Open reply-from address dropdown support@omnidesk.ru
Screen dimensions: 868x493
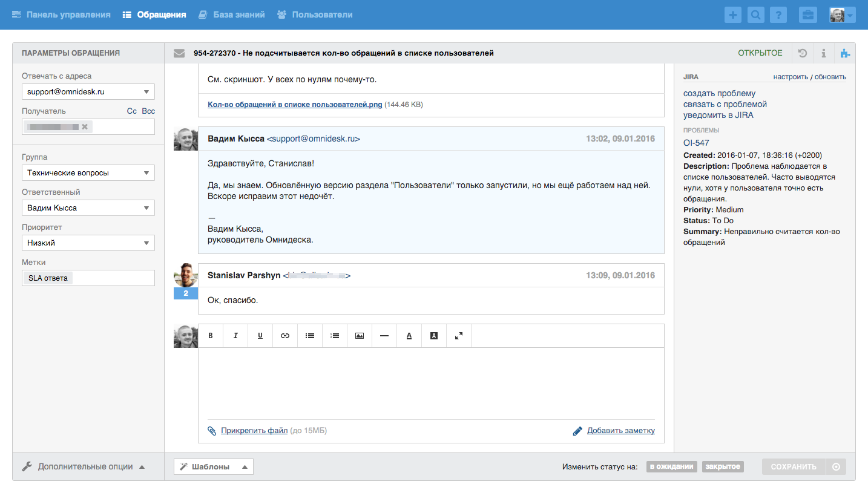click(x=88, y=92)
